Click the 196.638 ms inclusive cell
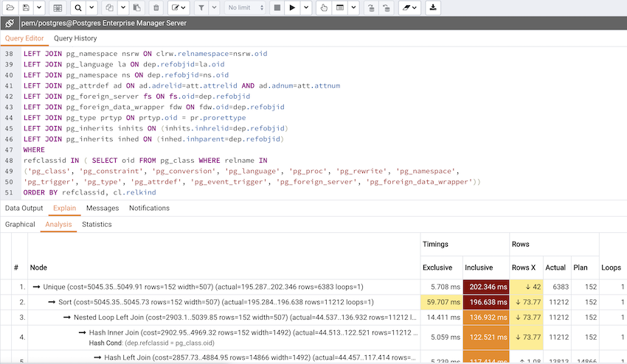 click(x=486, y=302)
